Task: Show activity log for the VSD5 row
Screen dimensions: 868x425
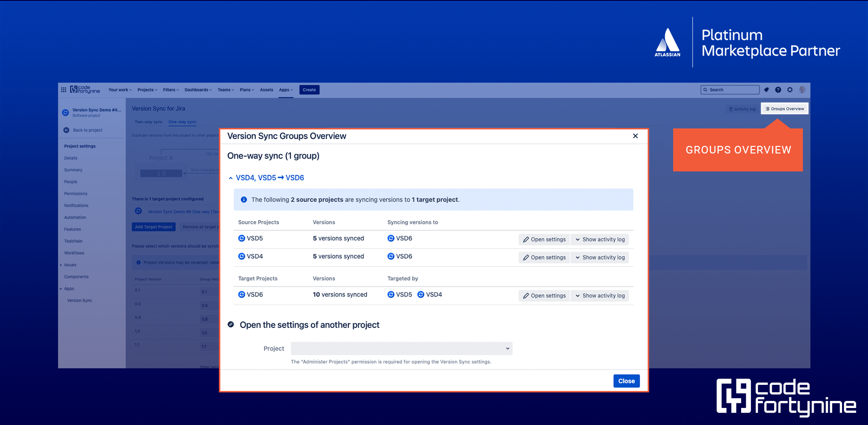Action: (600, 239)
